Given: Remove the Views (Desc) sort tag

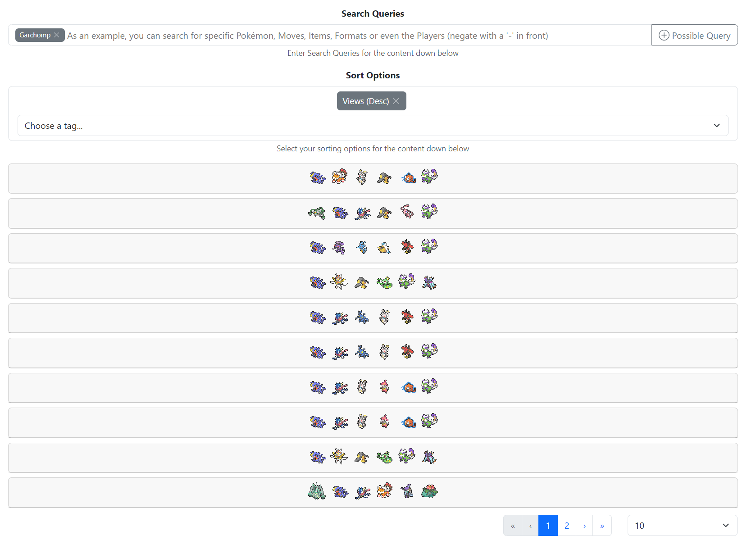Looking at the screenshot, I should point(396,101).
